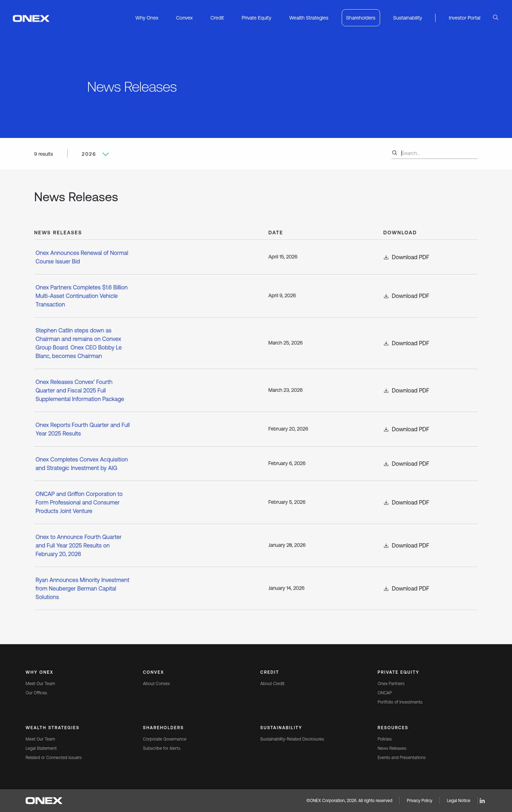The width and height of the screenshot is (512, 812).
Task: Click Meet Our Team under Why Onex
Action: tap(40, 684)
